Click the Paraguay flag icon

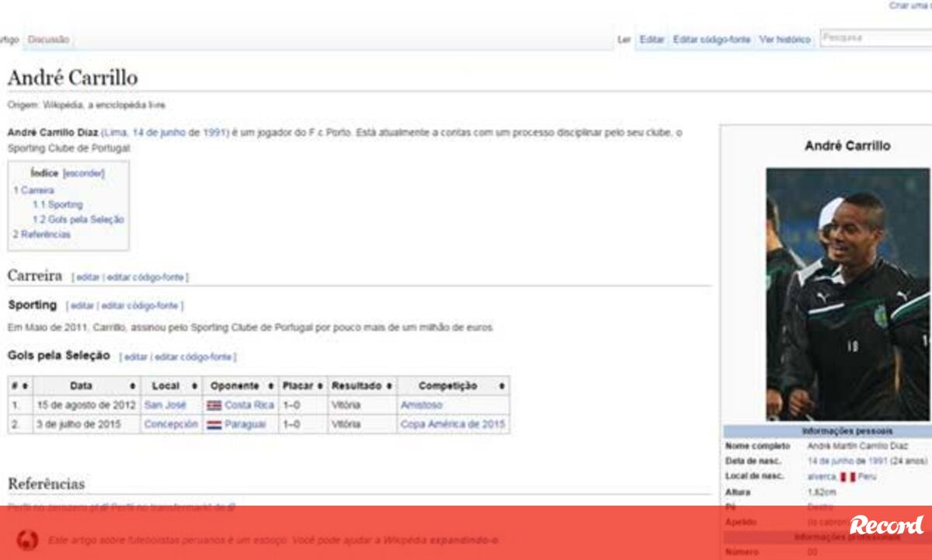click(214, 425)
